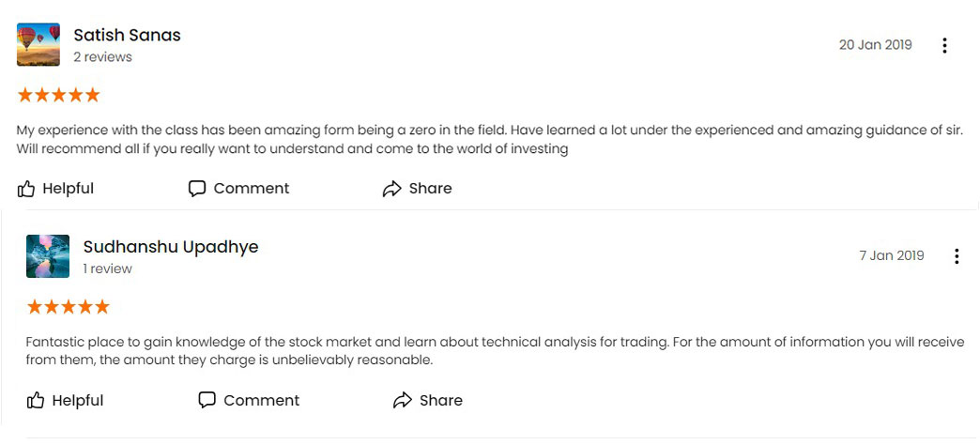Click comment bubble icon under Sudhanshu's review
The width and height of the screenshot is (980, 445).
click(207, 400)
